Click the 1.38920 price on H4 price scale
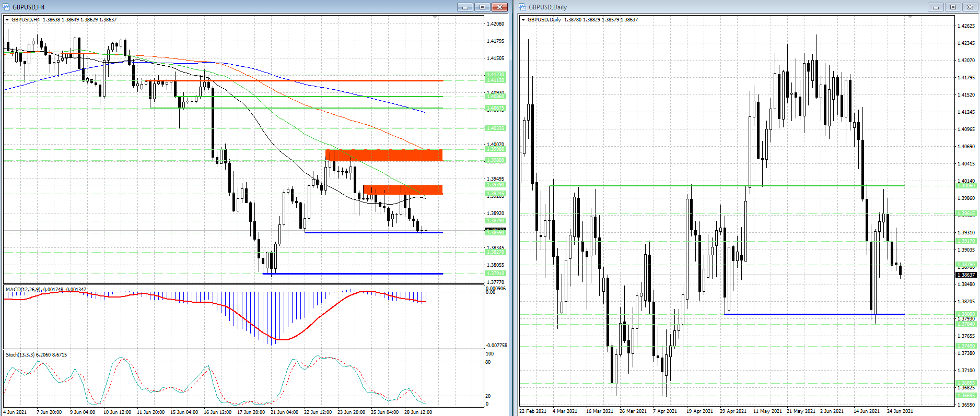The height and width of the screenshot is (416, 980). pyautogui.click(x=495, y=213)
